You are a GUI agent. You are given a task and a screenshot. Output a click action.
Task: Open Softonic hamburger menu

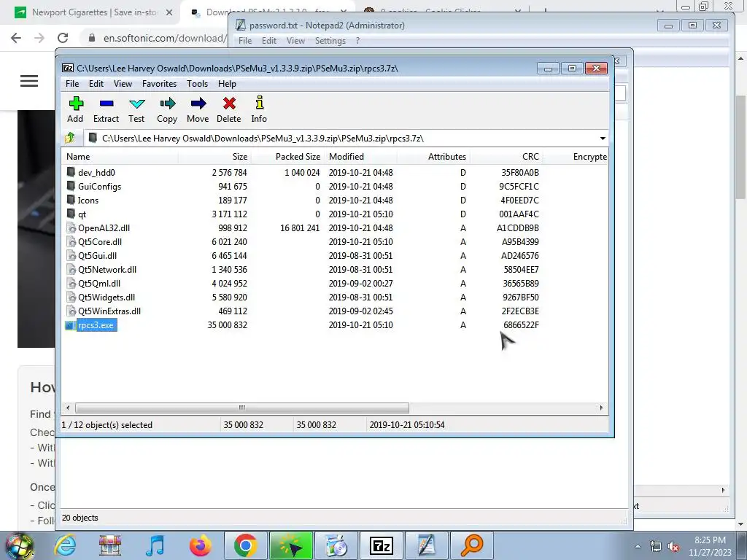[x=29, y=81]
